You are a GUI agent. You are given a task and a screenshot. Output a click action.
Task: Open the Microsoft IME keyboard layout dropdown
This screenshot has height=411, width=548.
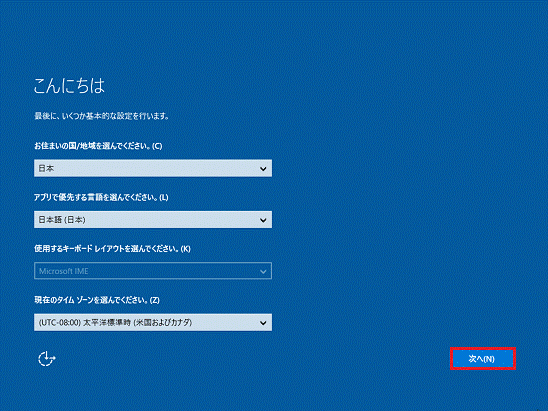tap(153, 271)
